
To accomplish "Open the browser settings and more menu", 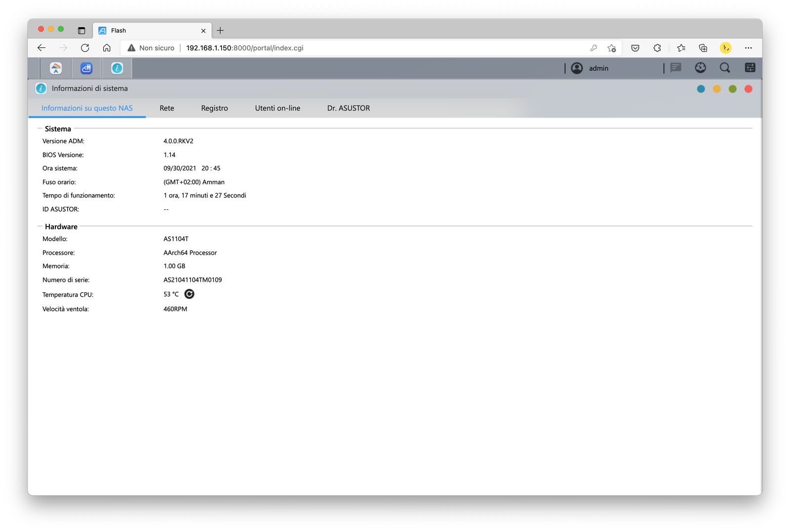I will point(749,48).
